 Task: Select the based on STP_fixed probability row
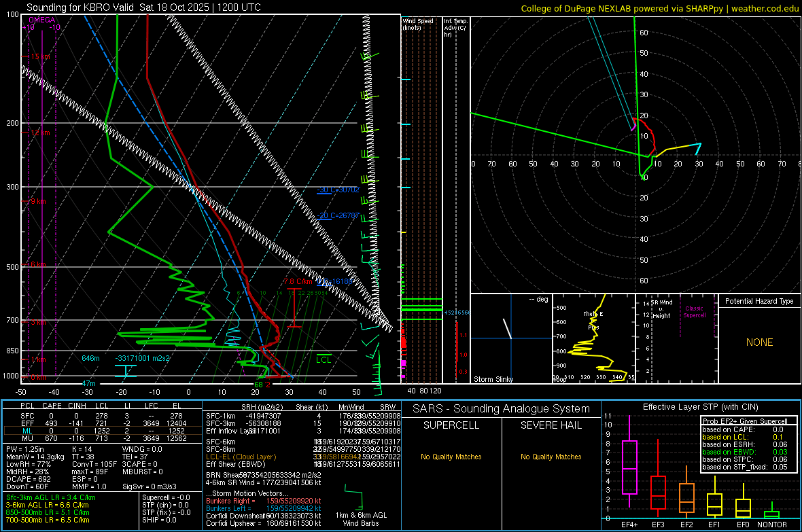(745, 467)
